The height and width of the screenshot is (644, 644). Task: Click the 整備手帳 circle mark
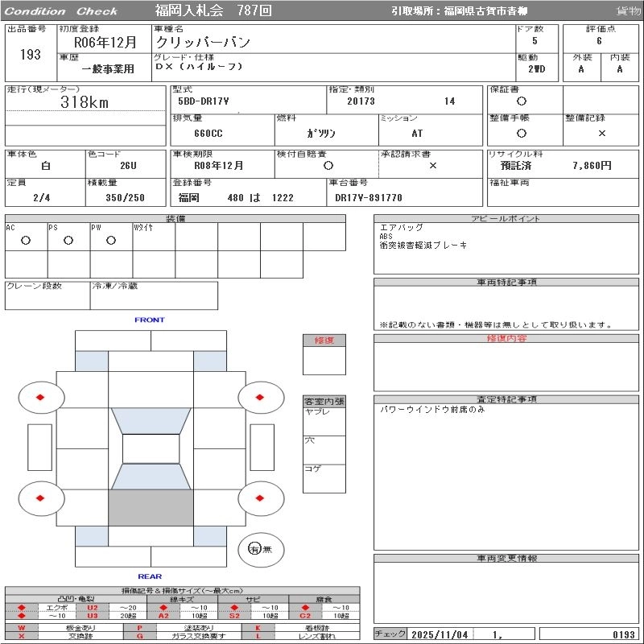(x=522, y=133)
